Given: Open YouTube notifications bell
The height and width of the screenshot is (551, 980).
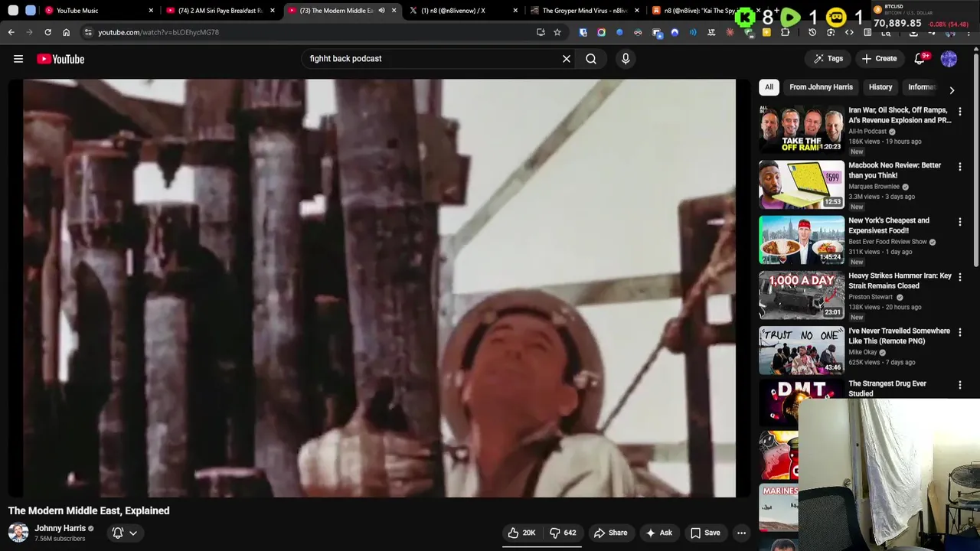Looking at the screenshot, I should coord(920,59).
